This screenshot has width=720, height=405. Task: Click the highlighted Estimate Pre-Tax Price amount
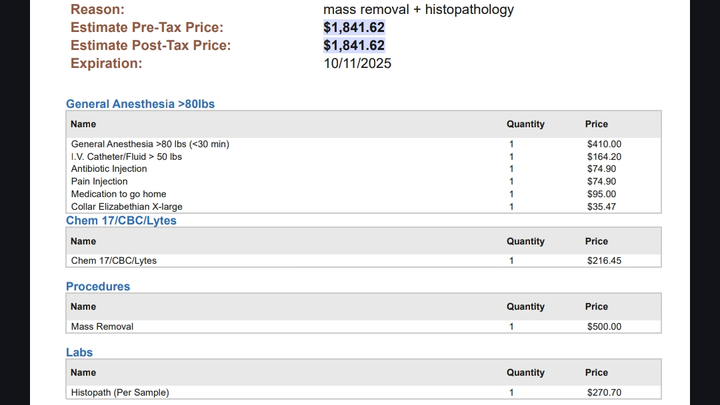pos(354,28)
